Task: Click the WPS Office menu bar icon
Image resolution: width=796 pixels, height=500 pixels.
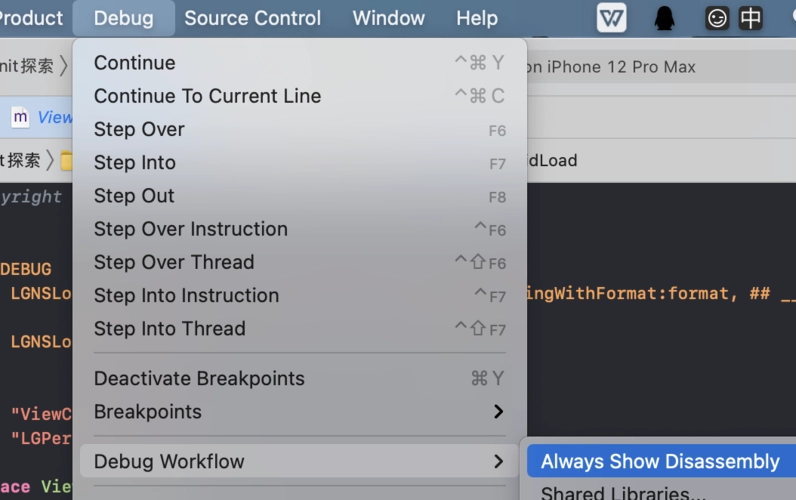Action: pos(611,18)
